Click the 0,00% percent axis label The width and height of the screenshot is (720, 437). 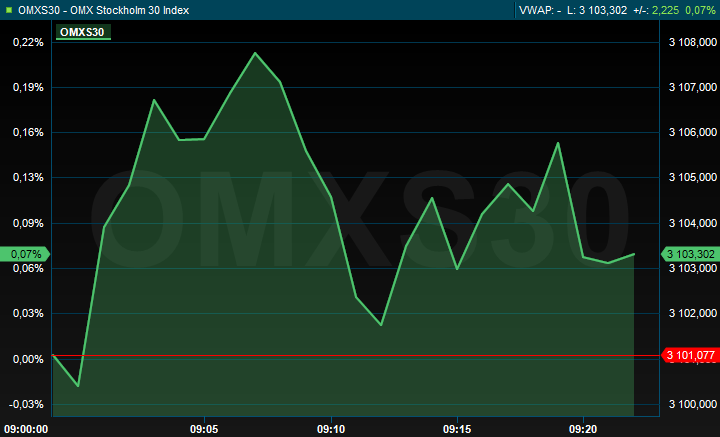tap(29, 358)
